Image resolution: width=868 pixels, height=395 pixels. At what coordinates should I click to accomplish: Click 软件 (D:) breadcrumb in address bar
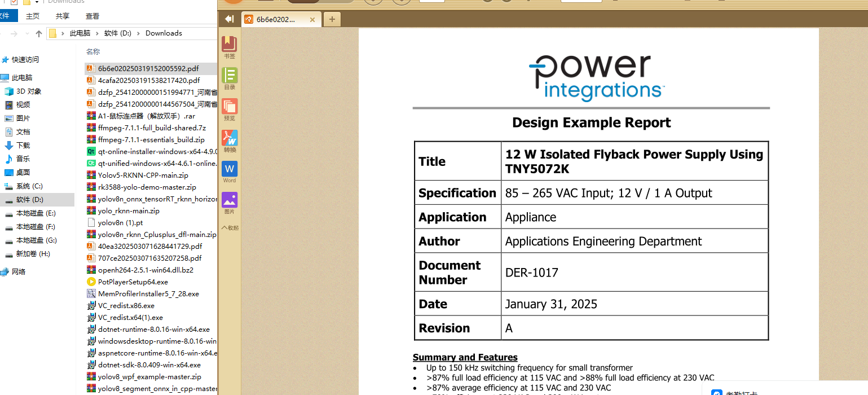(x=118, y=33)
